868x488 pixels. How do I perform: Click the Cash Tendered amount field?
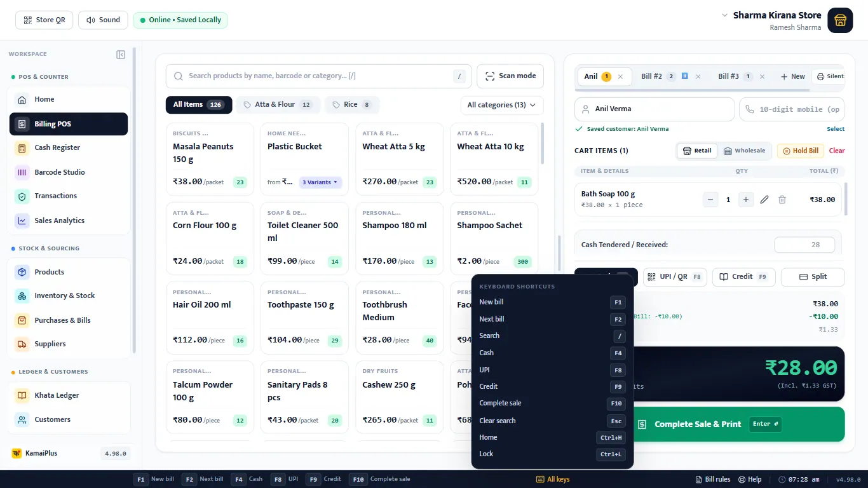[x=806, y=245]
